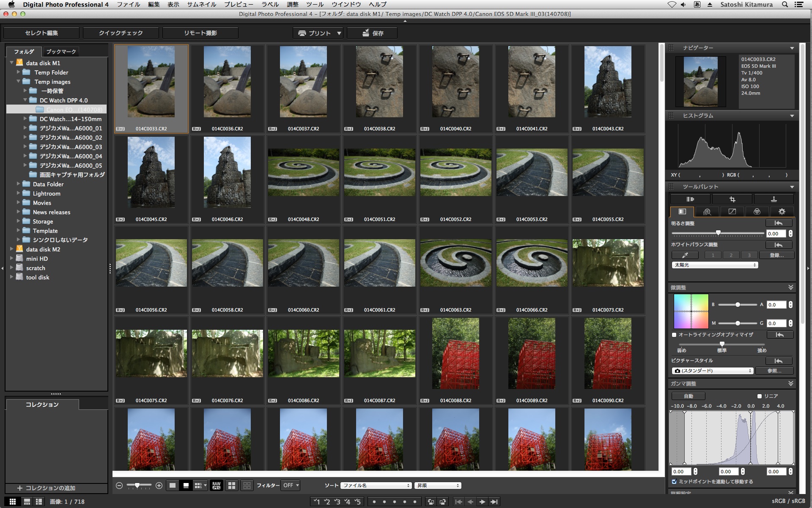Click the brightness adjustment slider handle
The width and height of the screenshot is (812, 508).
point(718,233)
